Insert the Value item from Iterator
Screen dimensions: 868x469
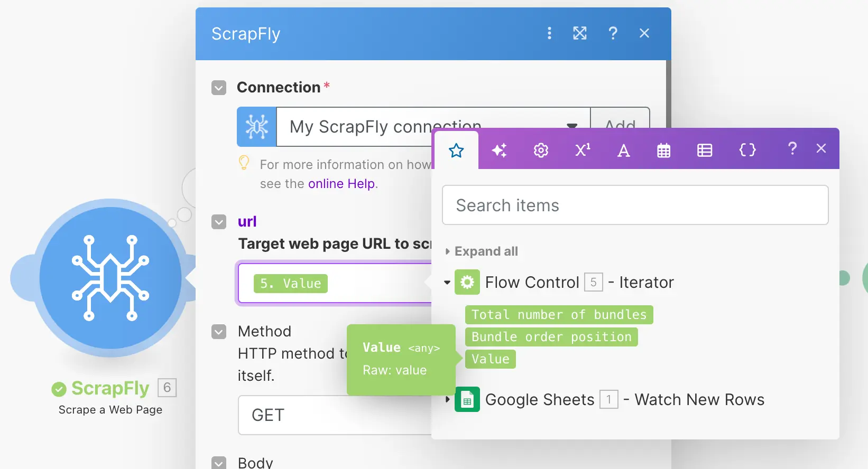pos(491,359)
